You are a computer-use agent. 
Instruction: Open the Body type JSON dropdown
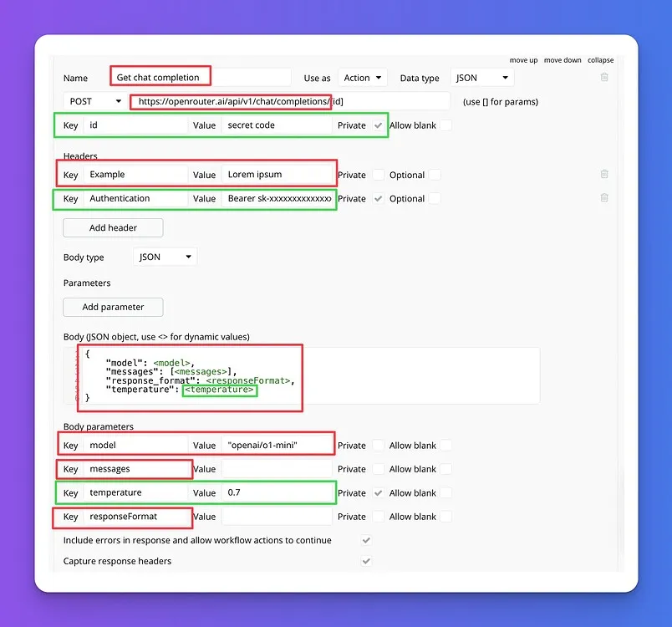165,257
